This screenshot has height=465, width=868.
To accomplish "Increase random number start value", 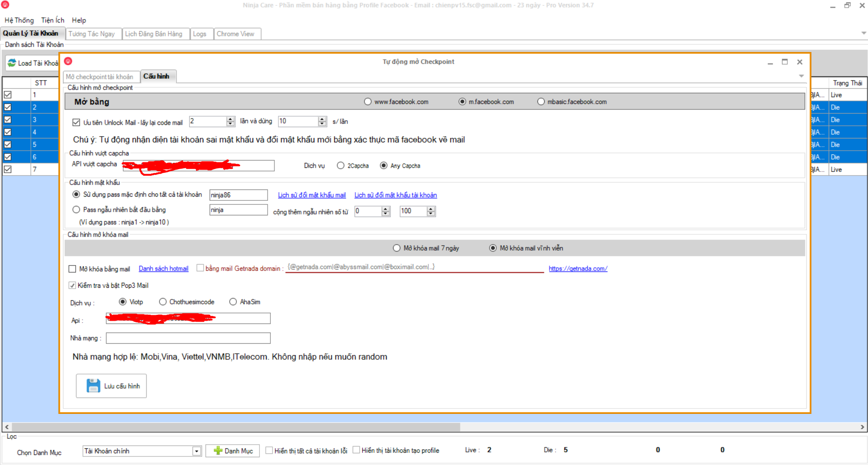I will (x=386, y=209).
